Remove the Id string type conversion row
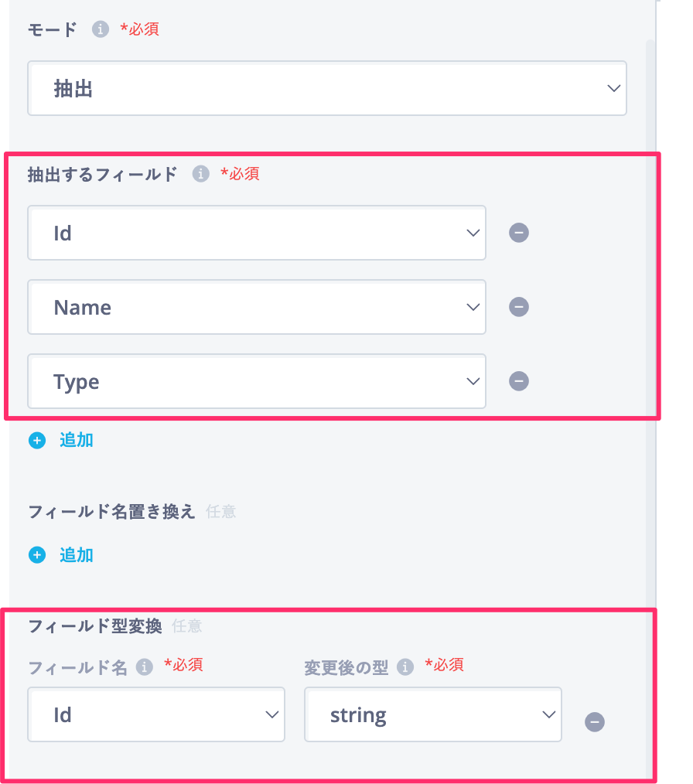Image resolution: width=693 pixels, height=784 pixels. tap(595, 722)
